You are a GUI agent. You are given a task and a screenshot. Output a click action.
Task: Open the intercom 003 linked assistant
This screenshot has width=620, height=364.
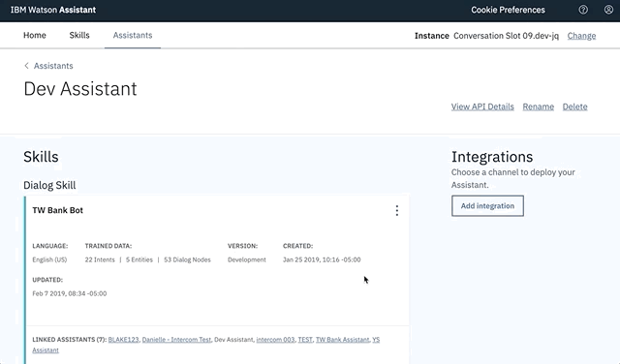pyautogui.click(x=275, y=340)
